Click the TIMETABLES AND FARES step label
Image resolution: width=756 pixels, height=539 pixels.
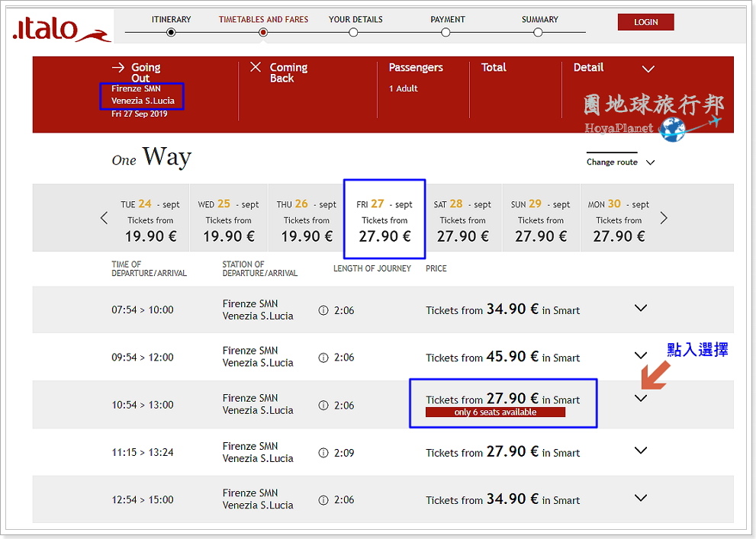[x=263, y=19]
